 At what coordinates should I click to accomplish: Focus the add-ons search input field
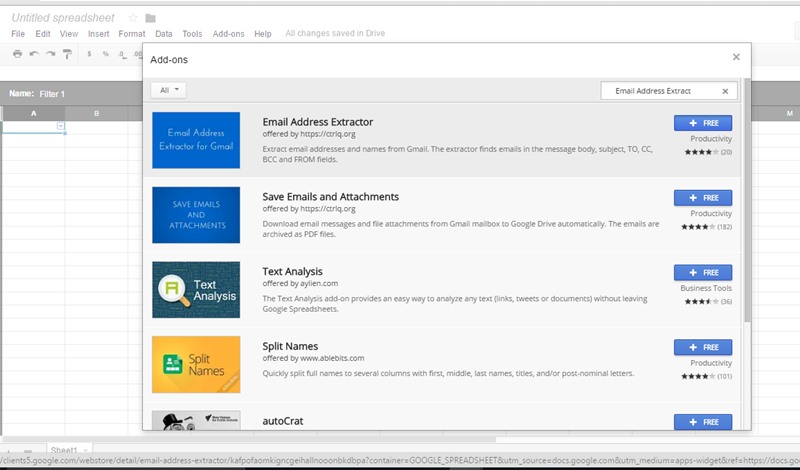[x=660, y=91]
